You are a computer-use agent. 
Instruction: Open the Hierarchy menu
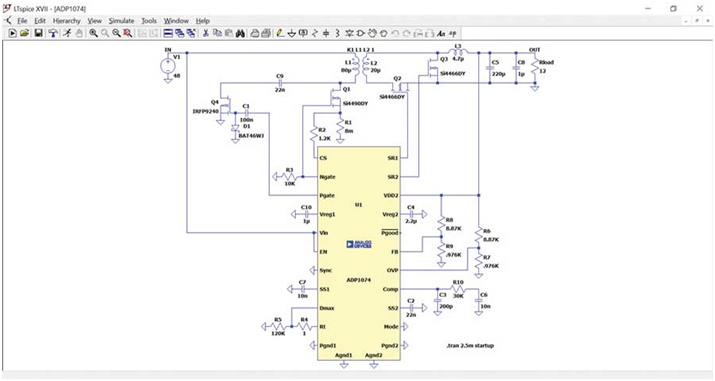click(67, 21)
